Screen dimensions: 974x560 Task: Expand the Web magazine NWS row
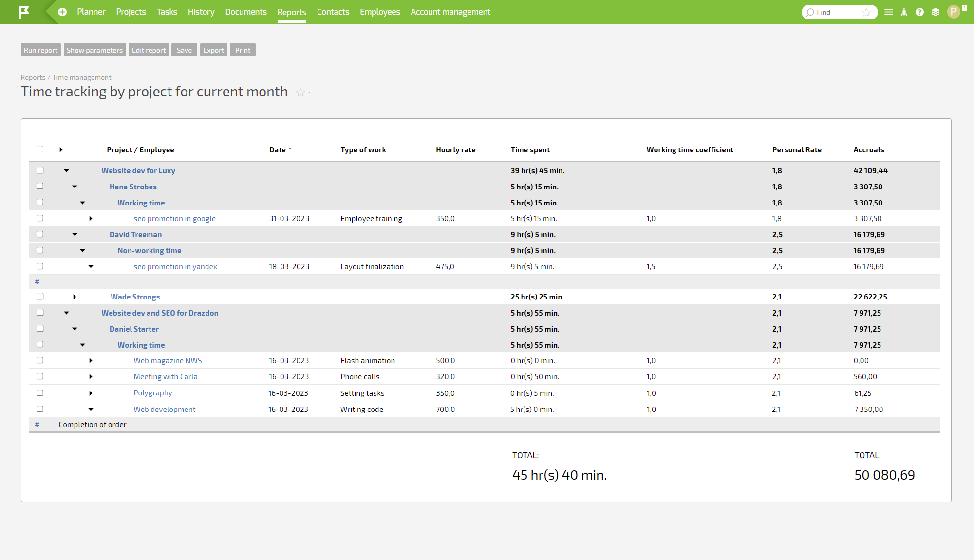coord(91,360)
